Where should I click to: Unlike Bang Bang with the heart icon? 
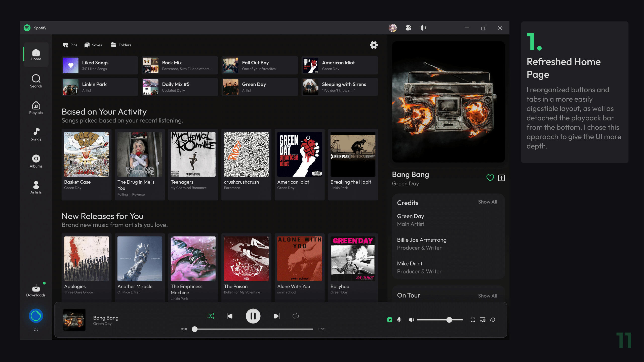click(x=490, y=178)
